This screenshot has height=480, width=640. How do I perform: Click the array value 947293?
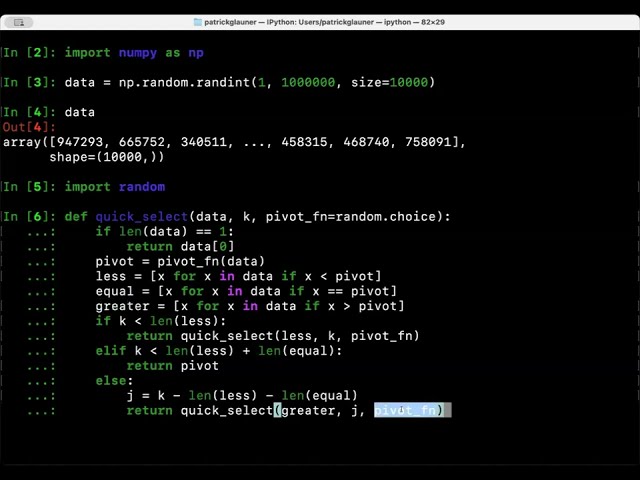coord(80,142)
